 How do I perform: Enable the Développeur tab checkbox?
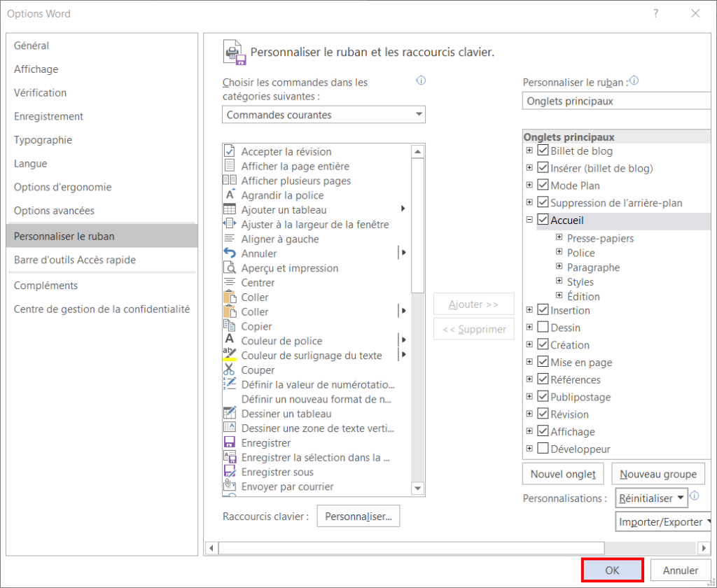(543, 448)
